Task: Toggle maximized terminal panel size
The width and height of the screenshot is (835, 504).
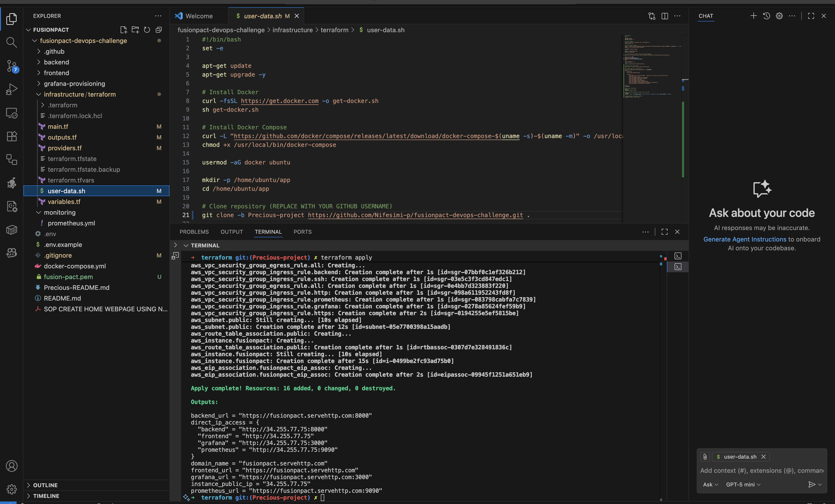Action: point(664,232)
